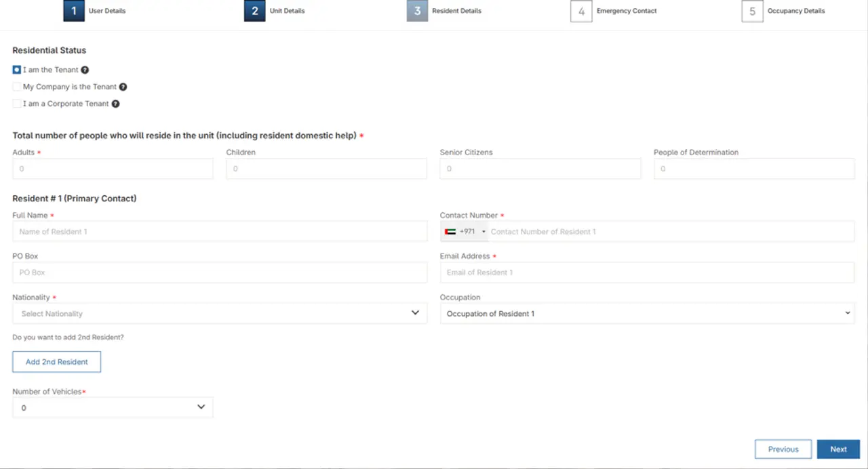868x469 pixels.
Task: Click the Email of Resident 1 field
Action: [x=647, y=272]
